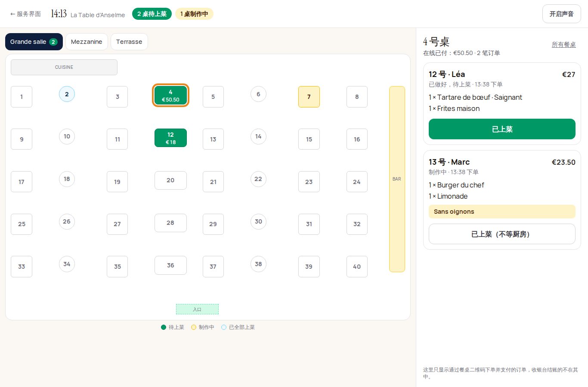The image size is (588, 387).
Task: Select table 5 on floor plan
Action: point(213,97)
